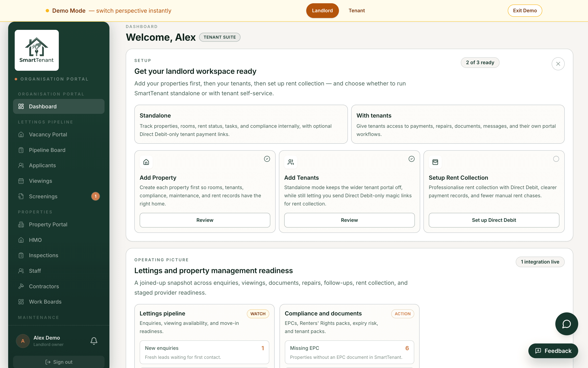Click the Pipeline Board clipboard icon
The width and height of the screenshot is (588, 368).
tap(21, 150)
